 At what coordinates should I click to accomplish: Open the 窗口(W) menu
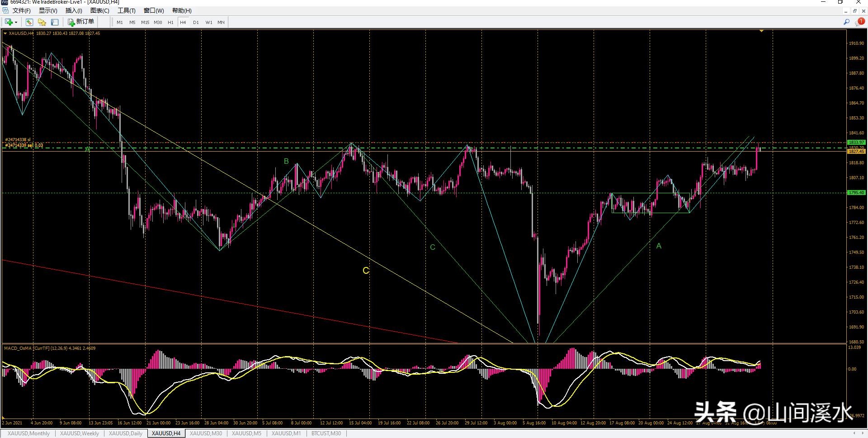(154, 10)
